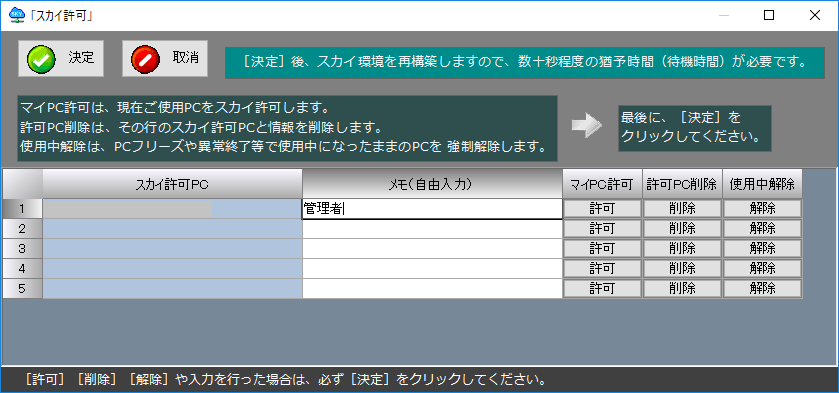Click 削除 button in row 5

click(682, 288)
